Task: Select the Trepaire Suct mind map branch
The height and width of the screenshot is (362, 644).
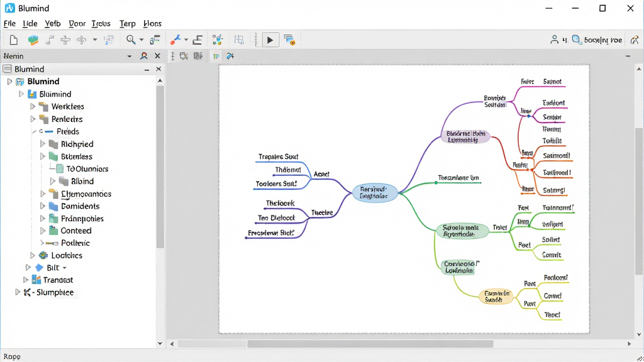Action: point(278,156)
